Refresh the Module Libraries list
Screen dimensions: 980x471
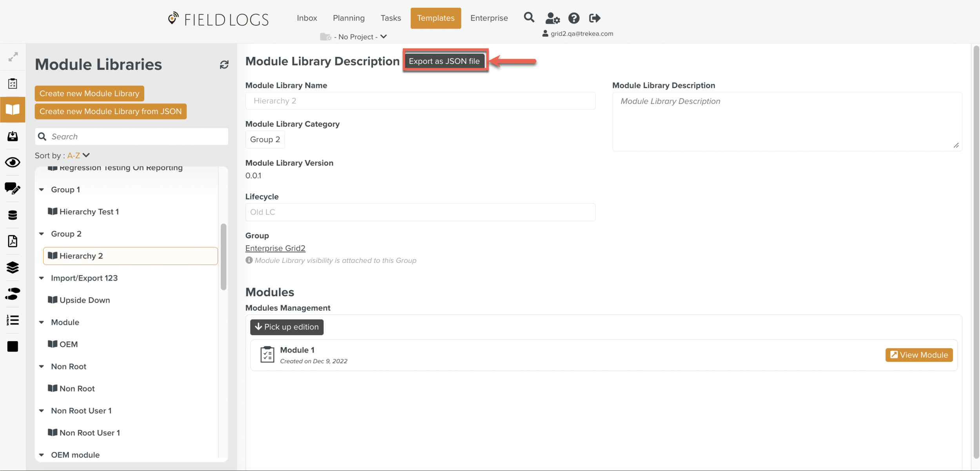(x=224, y=64)
